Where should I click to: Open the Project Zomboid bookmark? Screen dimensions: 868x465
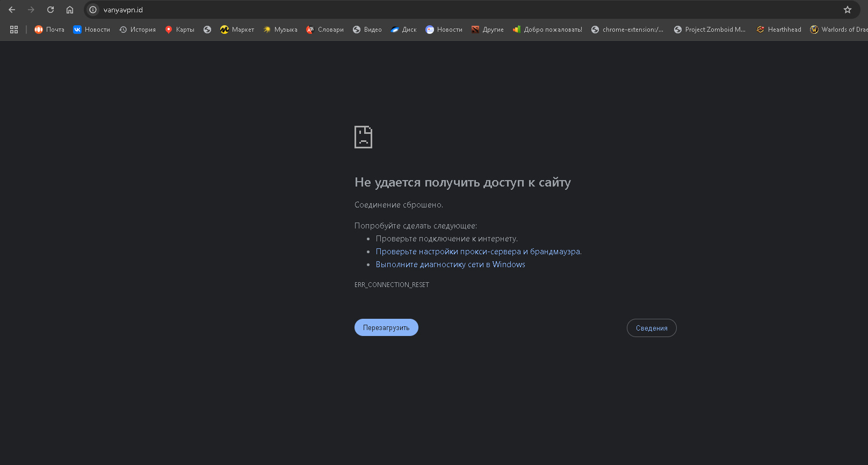[710, 30]
